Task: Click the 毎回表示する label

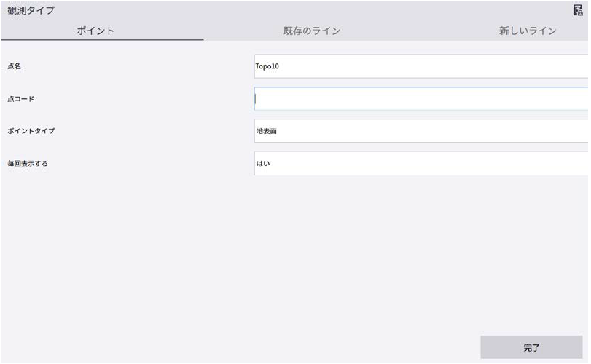Action: click(28, 163)
